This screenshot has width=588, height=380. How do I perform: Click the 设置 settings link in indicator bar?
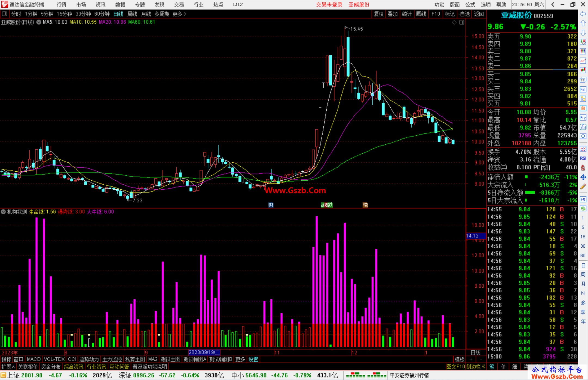tap(253, 360)
